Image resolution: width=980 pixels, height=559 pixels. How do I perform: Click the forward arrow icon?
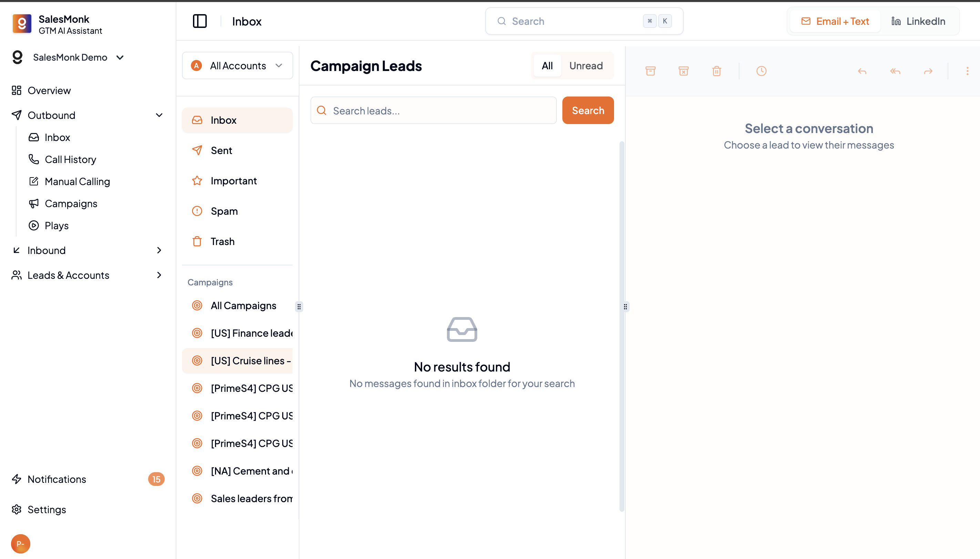coord(928,71)
